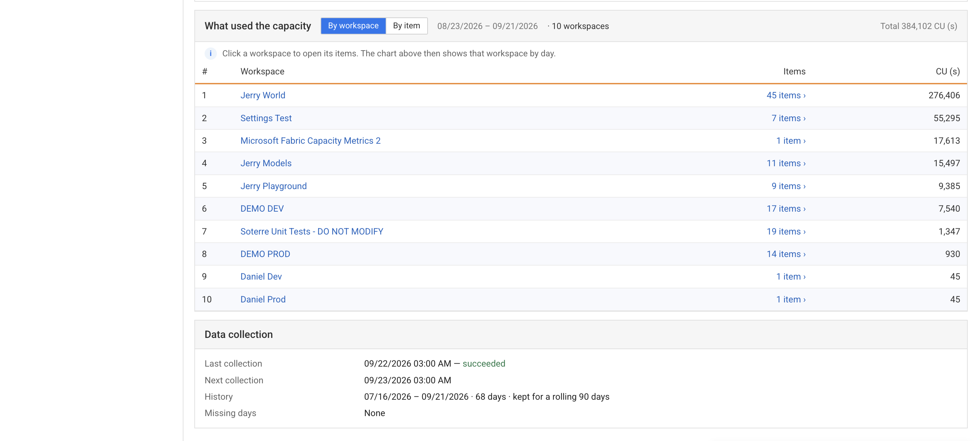Open the DEMO PROD workspace
This screenshot has height=441, width=980.
point(265,254)
